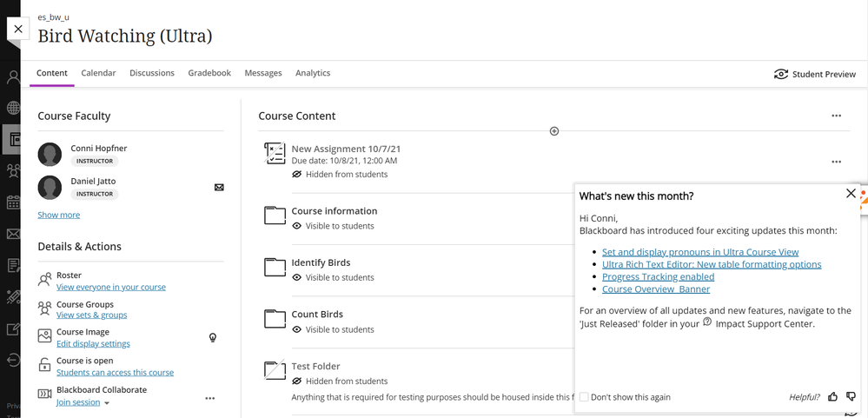Click the Show more faculty link
This screenshot has height=418, width=868.
pyautogui.click(x=59, y=215)
